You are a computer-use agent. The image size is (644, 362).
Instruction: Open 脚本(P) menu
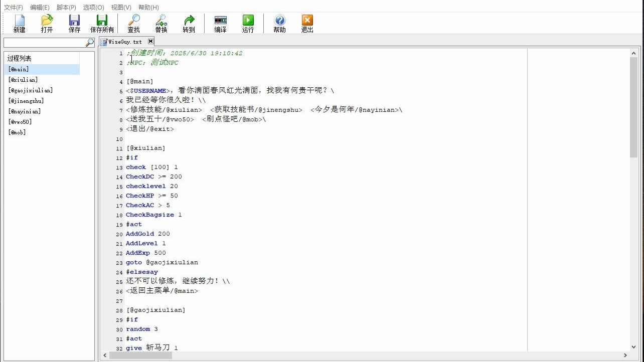click(67, 8)
